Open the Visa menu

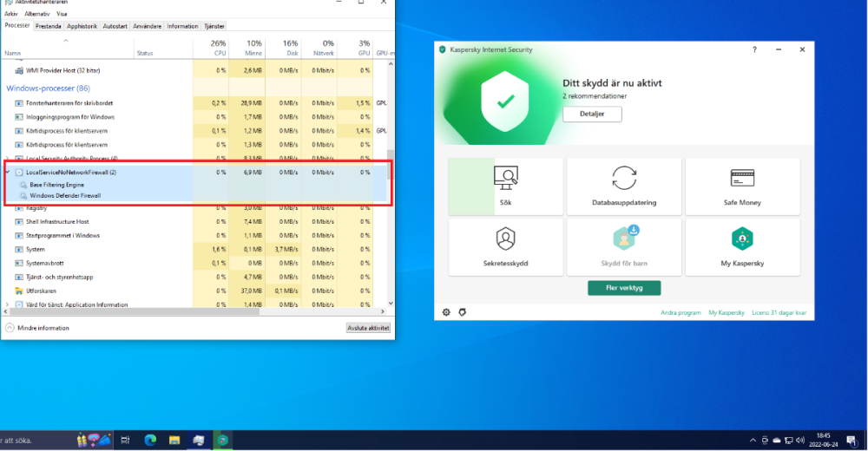pos(62,14)
